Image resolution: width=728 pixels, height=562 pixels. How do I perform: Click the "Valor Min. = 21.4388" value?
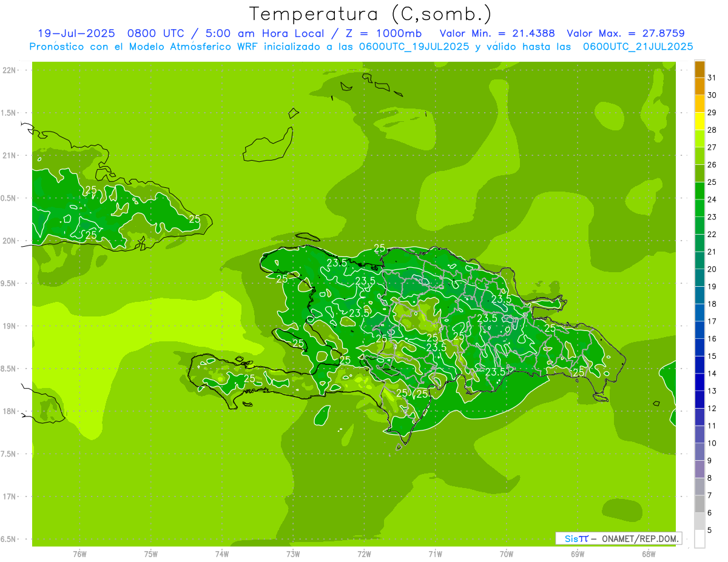497,33
